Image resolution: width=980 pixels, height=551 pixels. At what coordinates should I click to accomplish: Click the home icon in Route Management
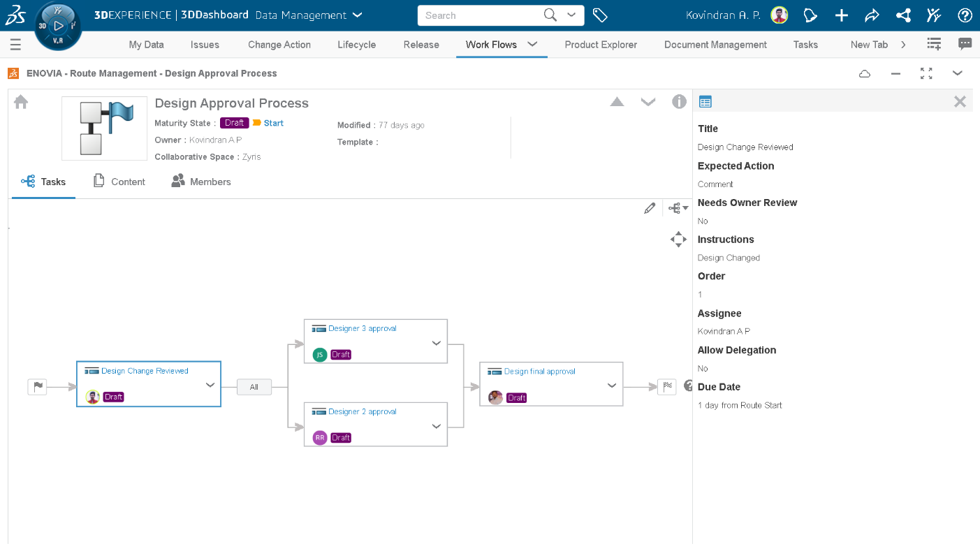click(x=21, y=102)
